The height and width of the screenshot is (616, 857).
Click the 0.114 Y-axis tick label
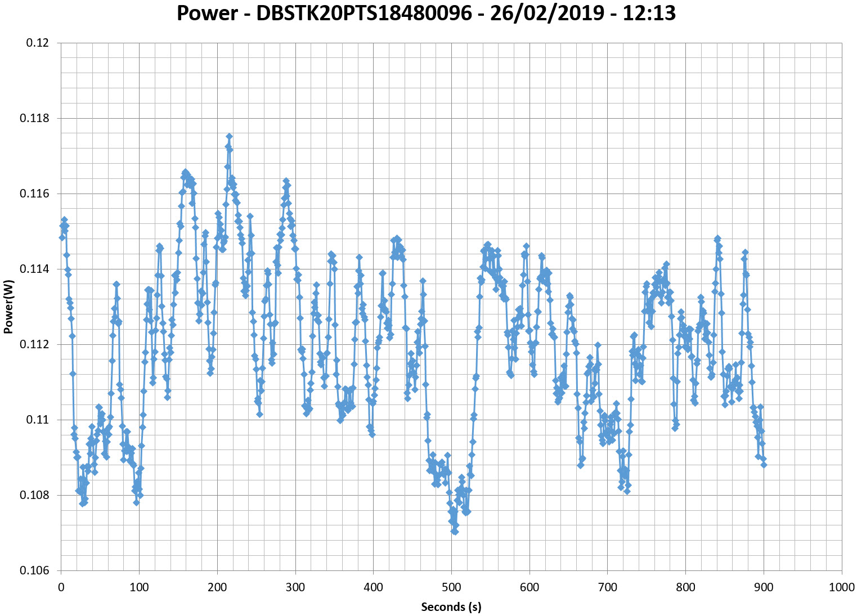click(34, 269)
